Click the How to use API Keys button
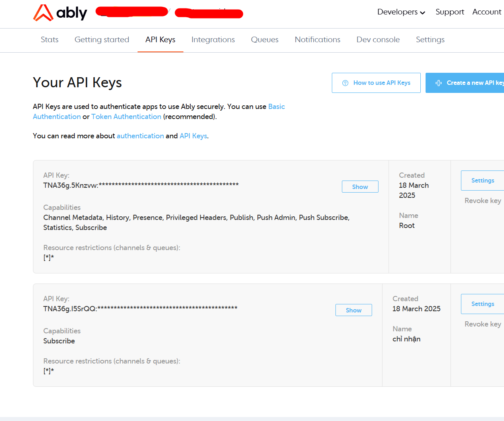The image size is (504, 421). point(376,83)
